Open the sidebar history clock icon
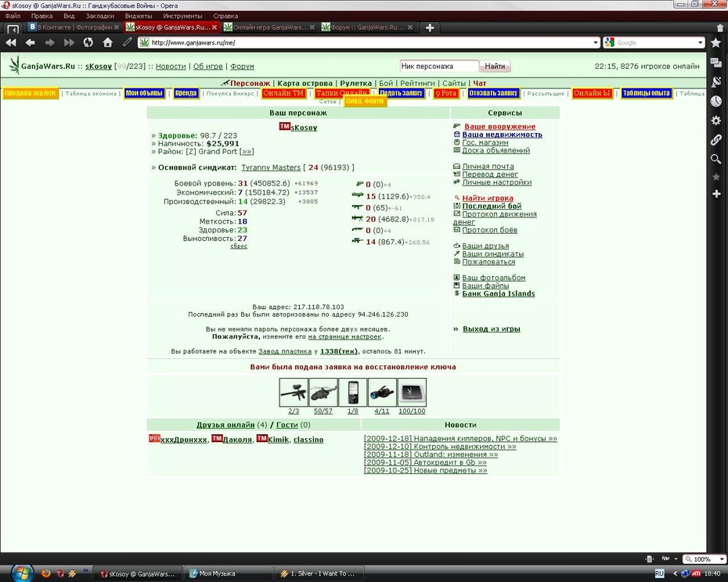The width and height of the screenshot is (728, 582). coord(716,101)
